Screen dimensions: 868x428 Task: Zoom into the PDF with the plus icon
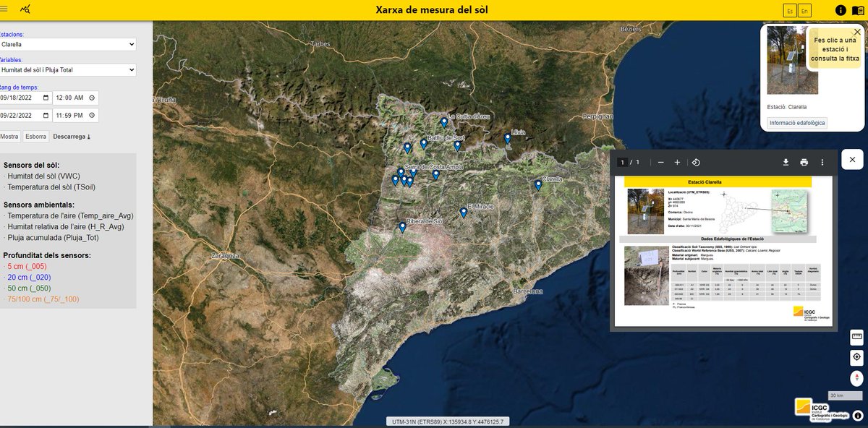(677, 162)
